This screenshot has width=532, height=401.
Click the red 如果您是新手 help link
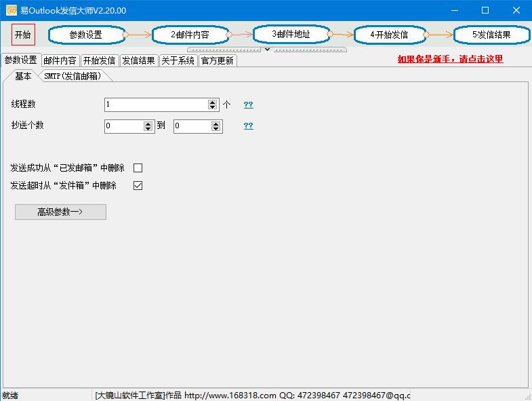450,59
